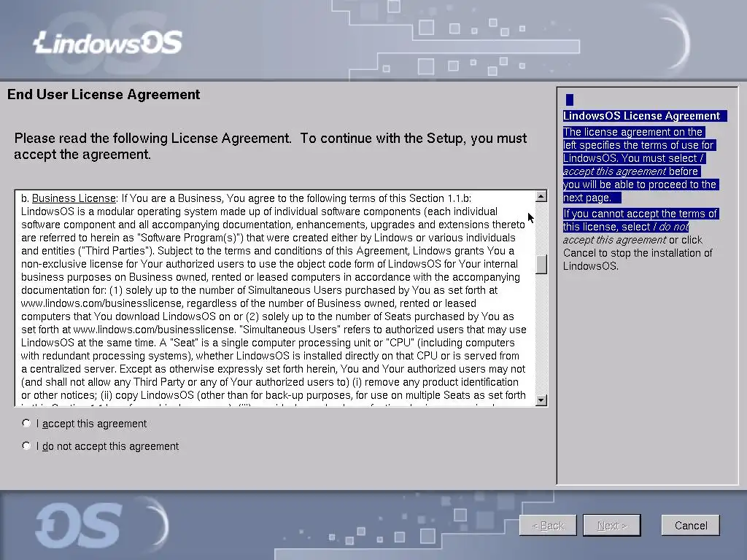Click the "I do not accept this agreement" label text
Image resolution: width=747 pixels, height=560 pixels.
(x=108, y=446)
